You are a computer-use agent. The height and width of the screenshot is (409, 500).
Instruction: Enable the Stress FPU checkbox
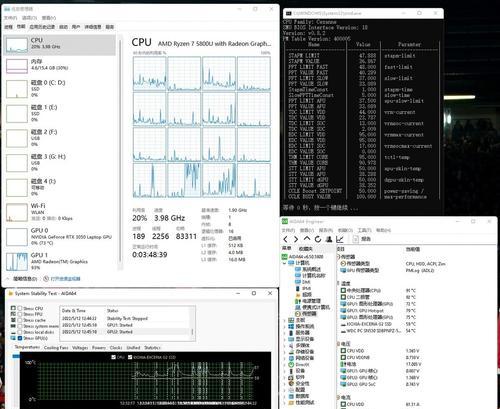click(20, 314)
